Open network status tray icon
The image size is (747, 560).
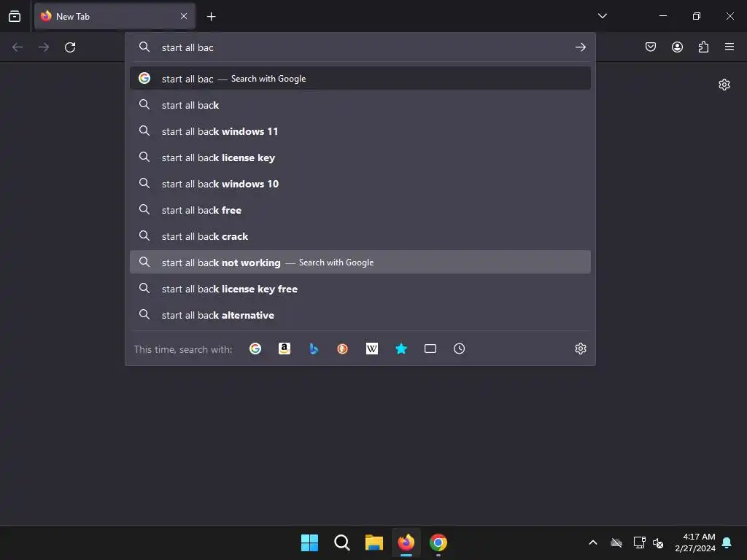(x=639, y=542)
